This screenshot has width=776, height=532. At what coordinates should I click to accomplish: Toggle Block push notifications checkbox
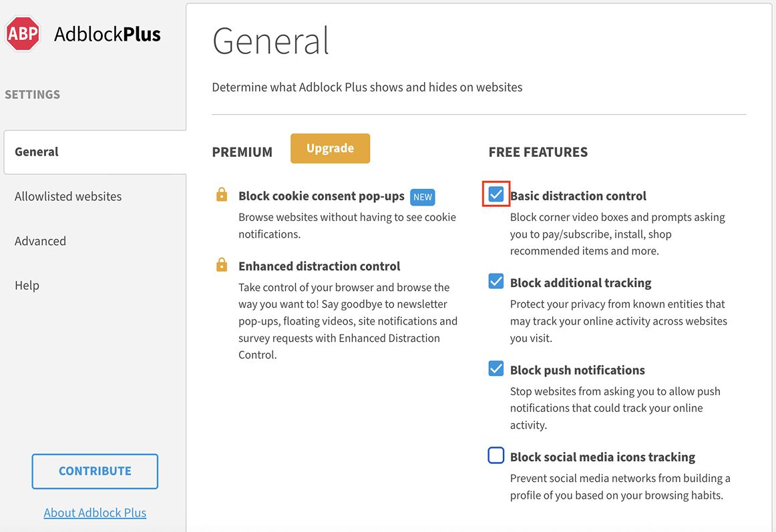tap(496, 368)
